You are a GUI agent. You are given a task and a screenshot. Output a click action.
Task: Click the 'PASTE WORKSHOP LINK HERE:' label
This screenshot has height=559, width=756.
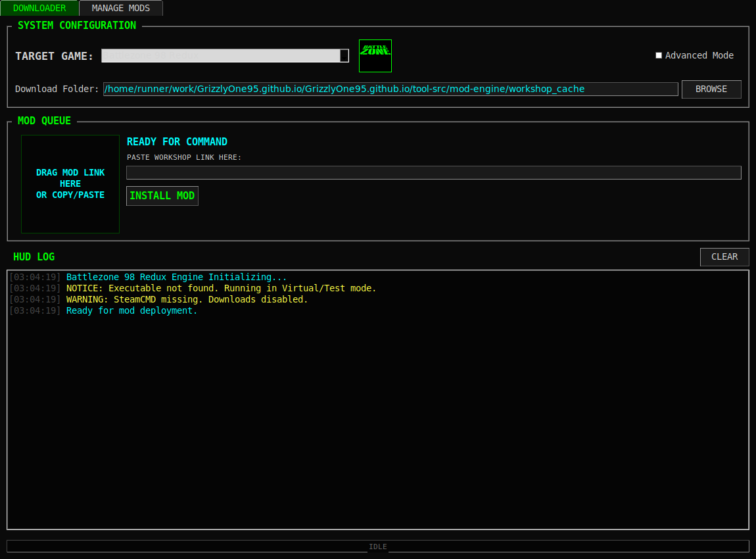click(x=183, y=157)
